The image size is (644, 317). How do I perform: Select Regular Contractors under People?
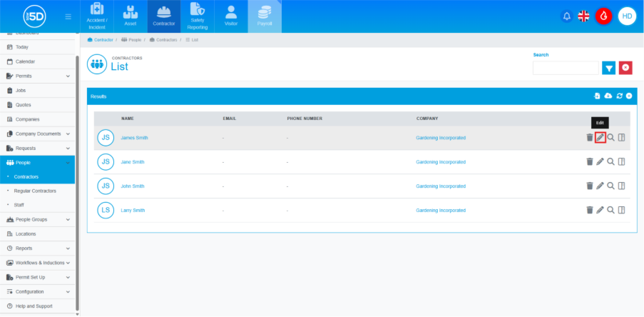(x=35, y=191)
